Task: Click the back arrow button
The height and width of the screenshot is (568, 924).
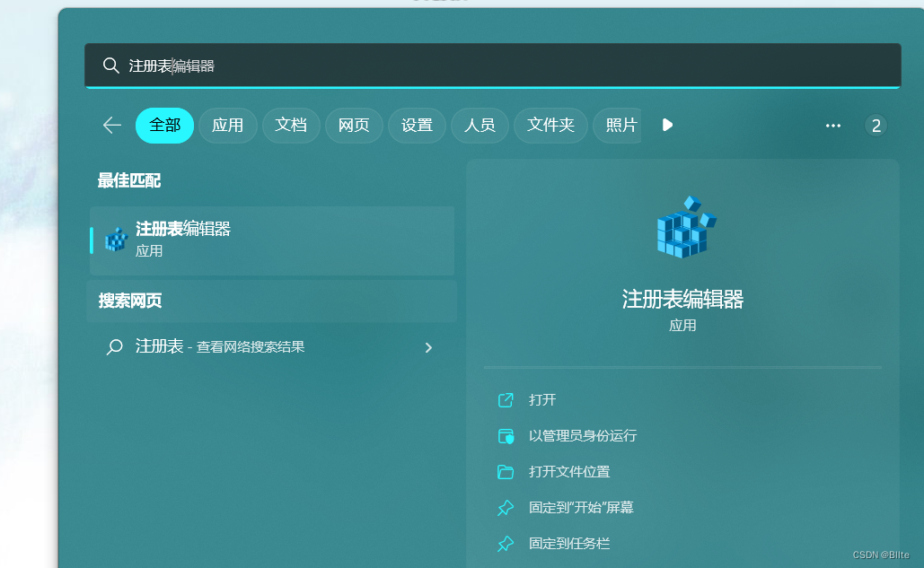Action: [x=111, y=125]
